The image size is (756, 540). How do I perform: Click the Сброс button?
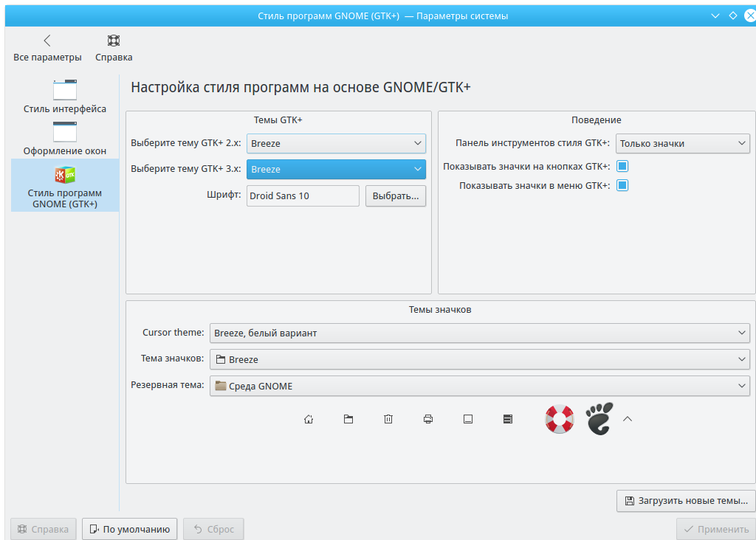[x=213, y=529]
